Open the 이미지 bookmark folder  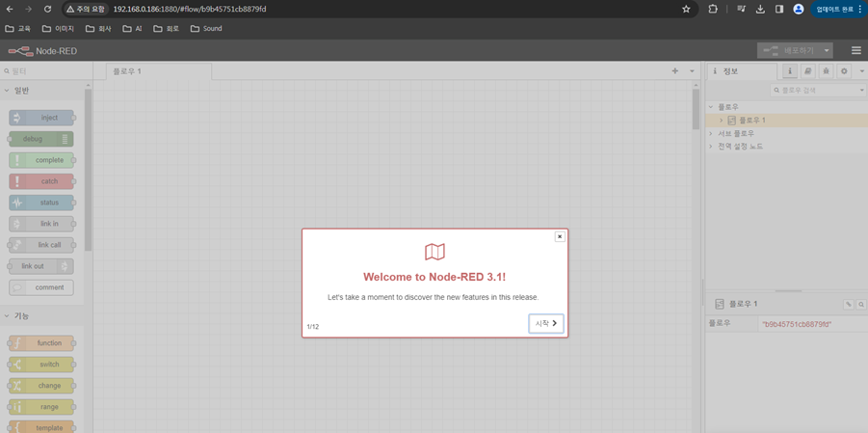point(58,28)
